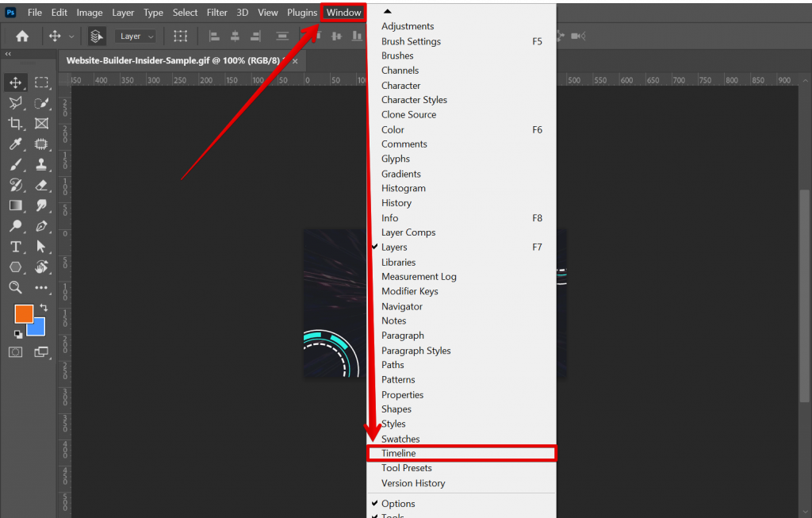The image size is (812, 518).
Task: Select the Brush tool
Action: pyautogui.click(x=16, y=164)
